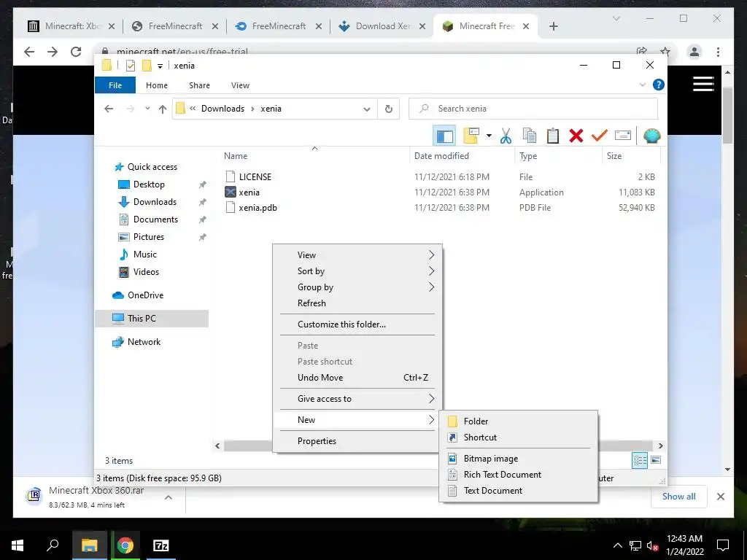This screenshot has width=747, height=560.
Task: Go up one folder level
Action: (163, 109)
